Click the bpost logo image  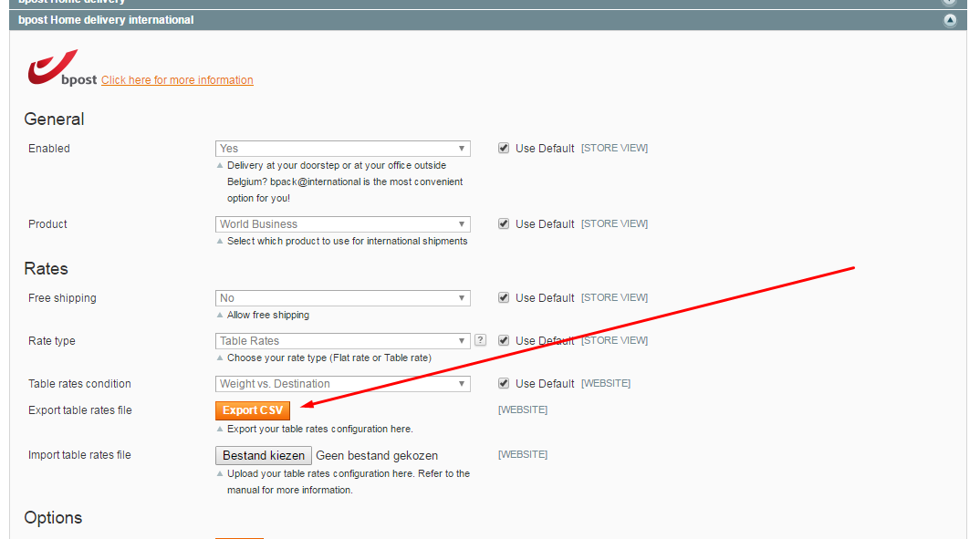click(x=62, y=67)
